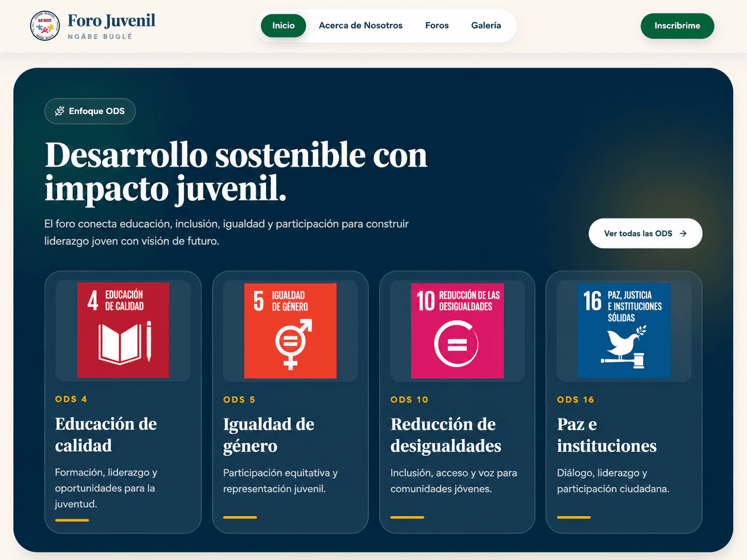This screenshot has height=560, width=747.
Task: Click the Foro Juvenil circular logo
Action: pos(45,26)
